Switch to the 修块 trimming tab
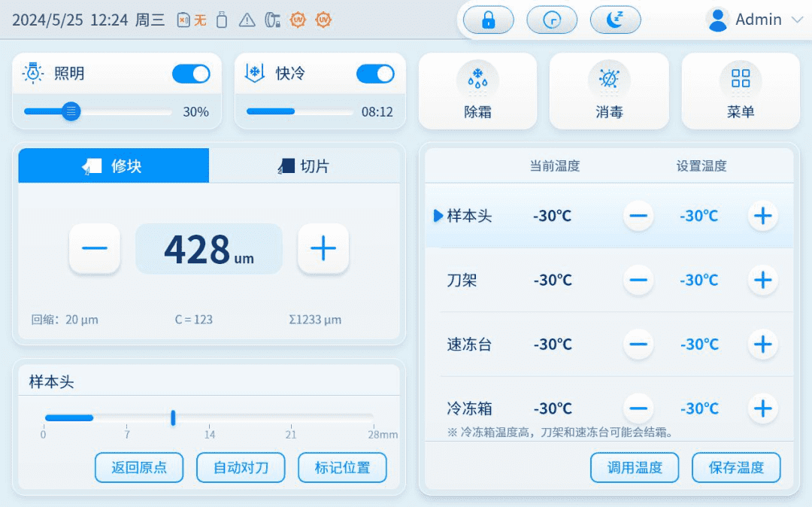Image resolution: width=812 pixels, height=507 pixels. click(x=114, y=166)
